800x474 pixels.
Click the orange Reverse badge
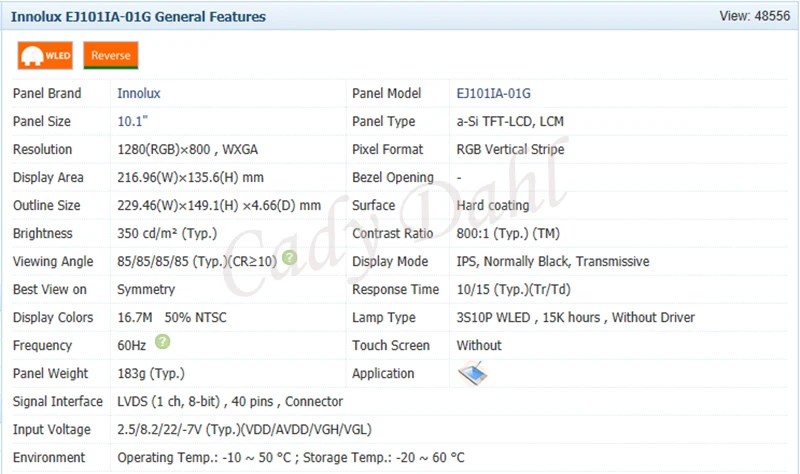pos(111,55)
